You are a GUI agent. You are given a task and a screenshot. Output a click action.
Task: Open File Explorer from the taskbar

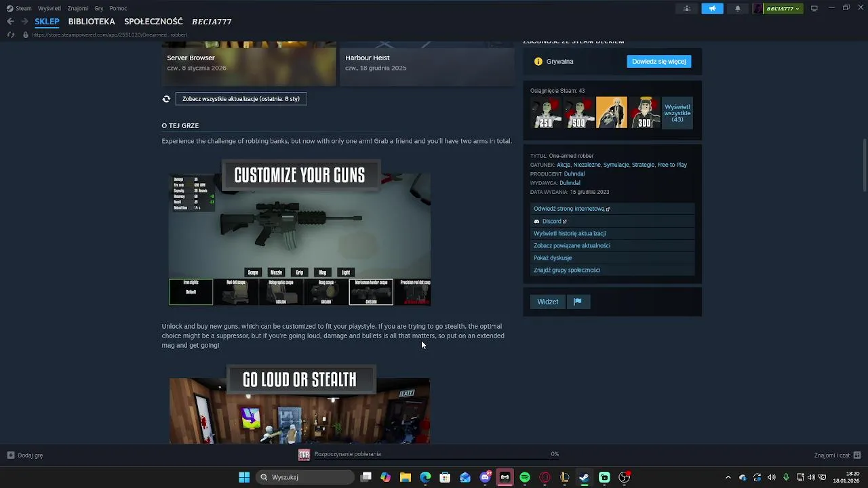406,477
